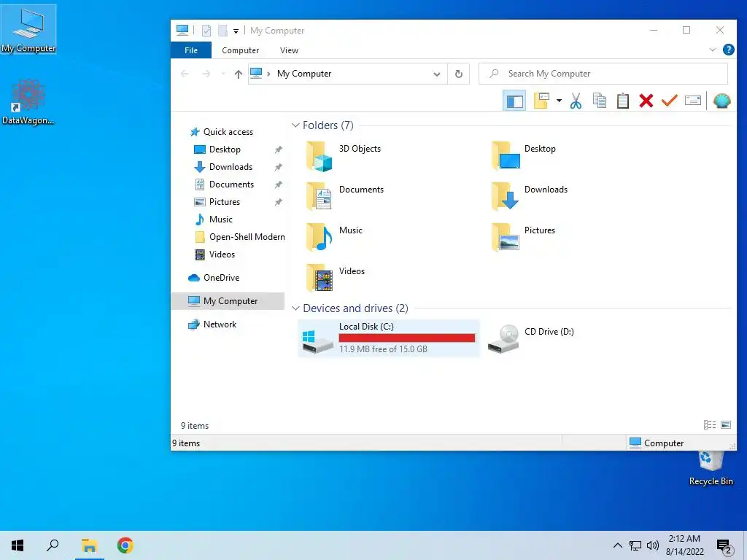Click New folder icon in quick access toolbar
The height and width of the screenshot is (560, 747).
point(222,31)
